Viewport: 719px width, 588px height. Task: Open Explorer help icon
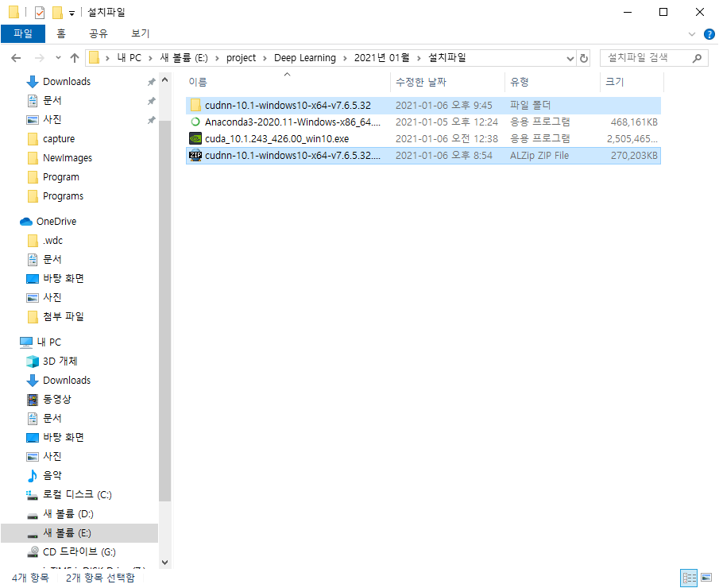pos(709,34)
